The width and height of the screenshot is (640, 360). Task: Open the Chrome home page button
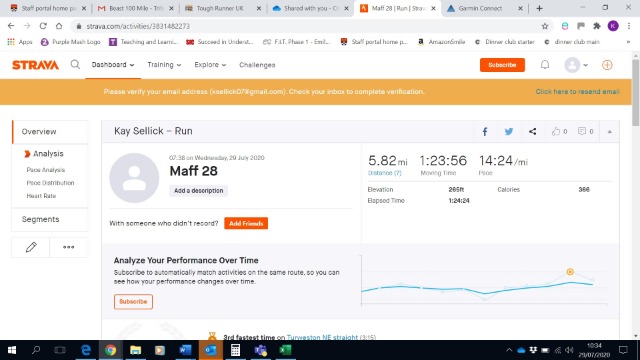click(x=59, y=26)
